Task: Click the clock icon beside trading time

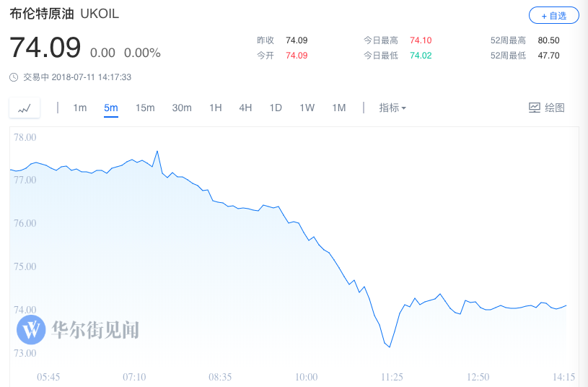Action: coord(14,77)
